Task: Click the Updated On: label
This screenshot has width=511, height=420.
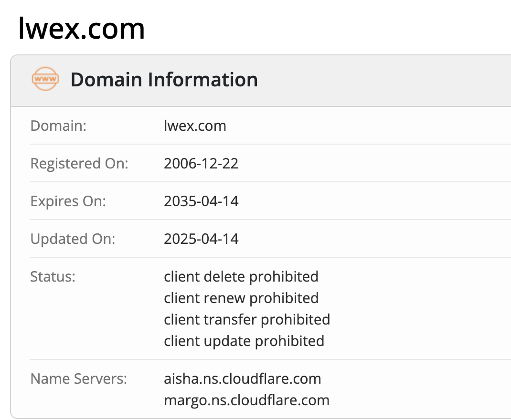Action: click(x=73, y=239)
